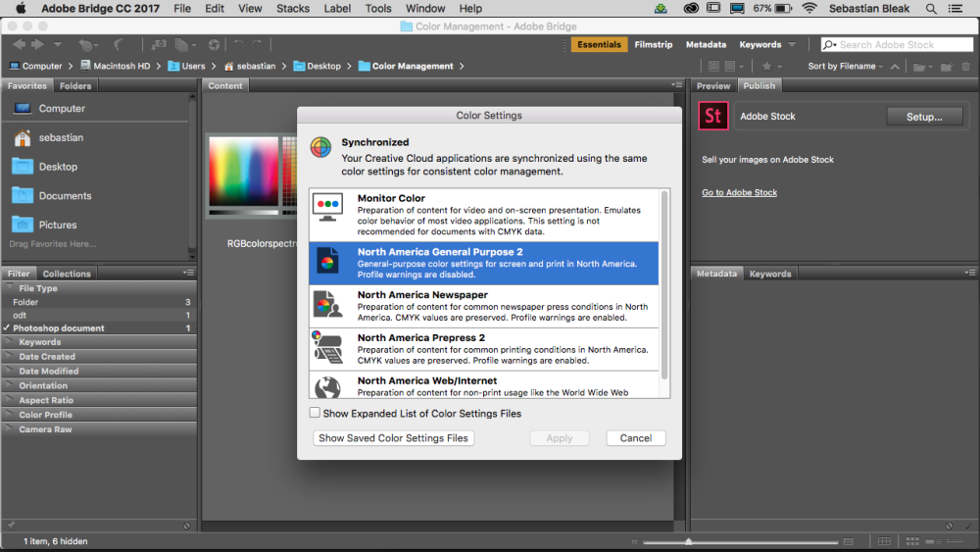Click the Essentials workspace button

click(599, 44)
